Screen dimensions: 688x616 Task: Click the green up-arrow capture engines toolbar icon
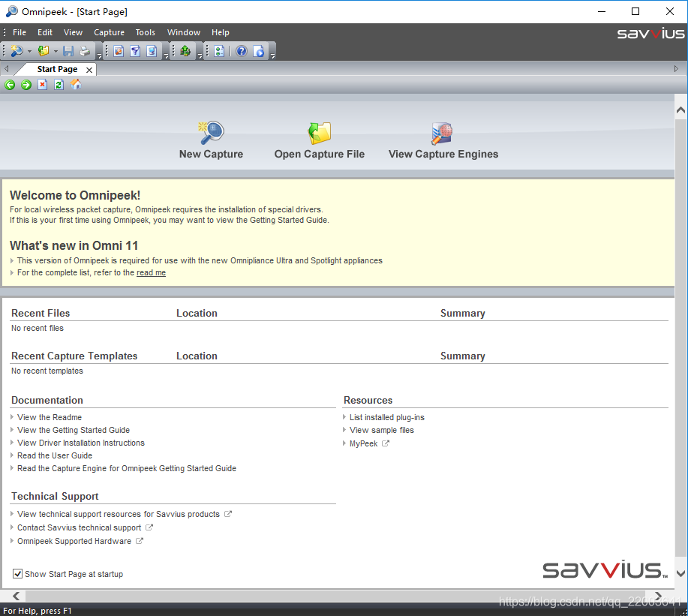click(x=185, y=51)
